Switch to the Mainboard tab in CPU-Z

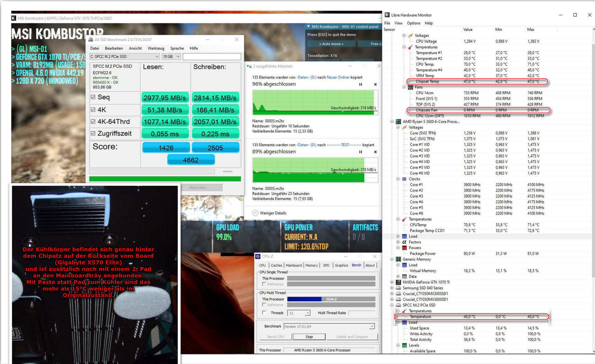pos(294,265)
